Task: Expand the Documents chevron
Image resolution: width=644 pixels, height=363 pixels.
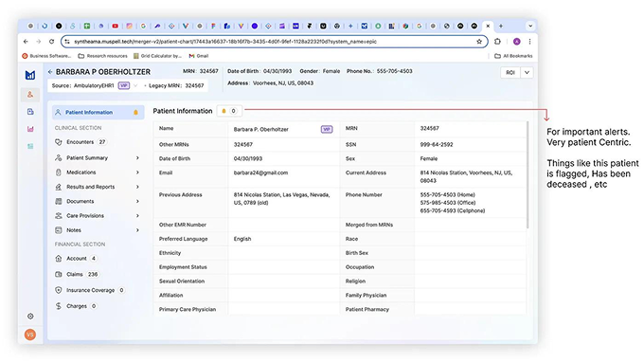Action: click(137, 202)
